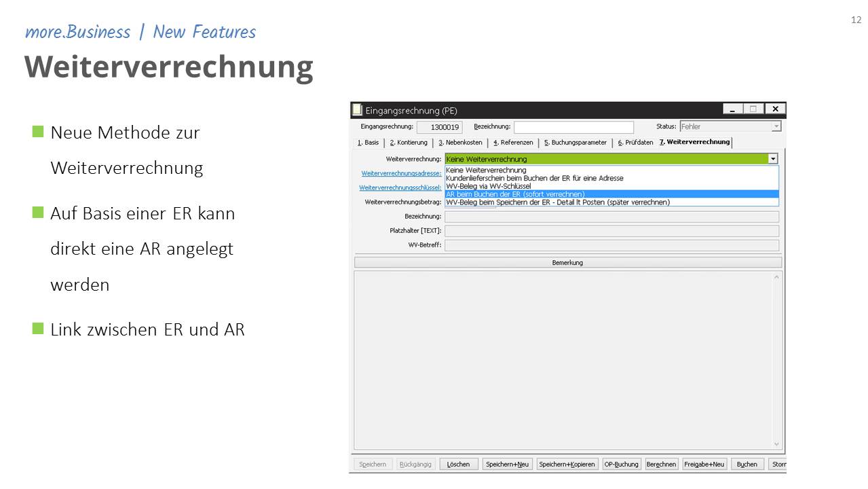Click the bullet text 'Auf Basis einer ER kann'
Screen dimensions: 868x489
143,214
